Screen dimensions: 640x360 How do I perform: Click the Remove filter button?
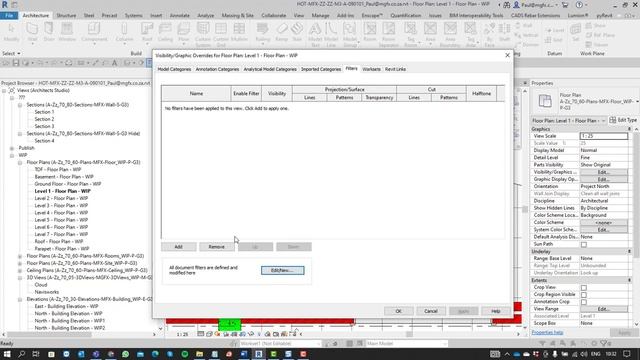pos(216,247)
